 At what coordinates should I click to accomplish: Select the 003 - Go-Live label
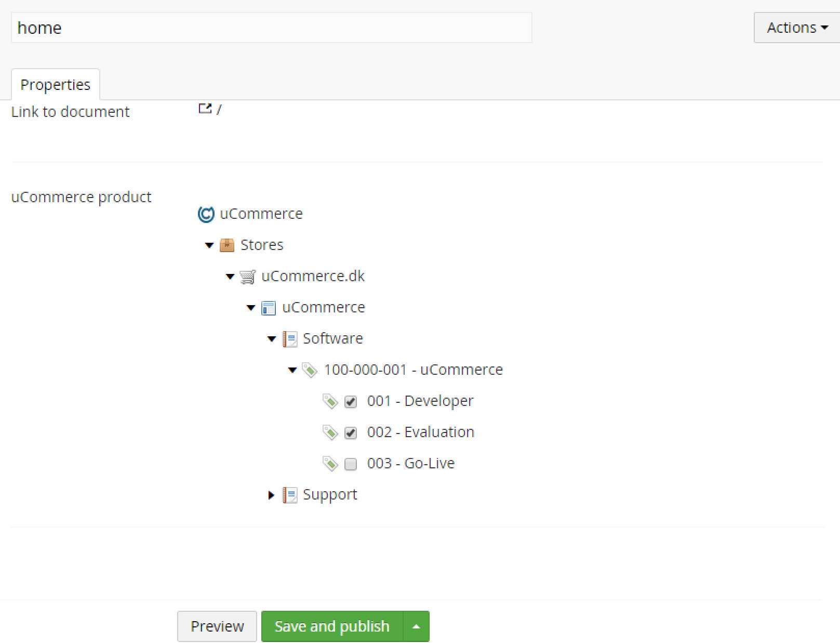pos(411,463)
